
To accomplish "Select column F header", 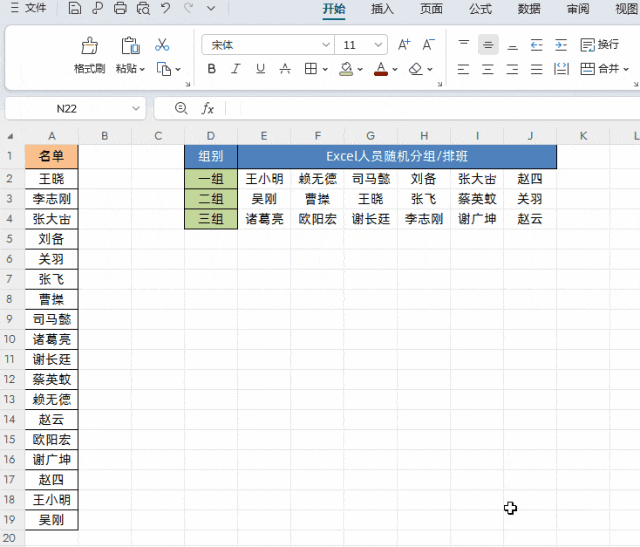I will click(318, 136).
